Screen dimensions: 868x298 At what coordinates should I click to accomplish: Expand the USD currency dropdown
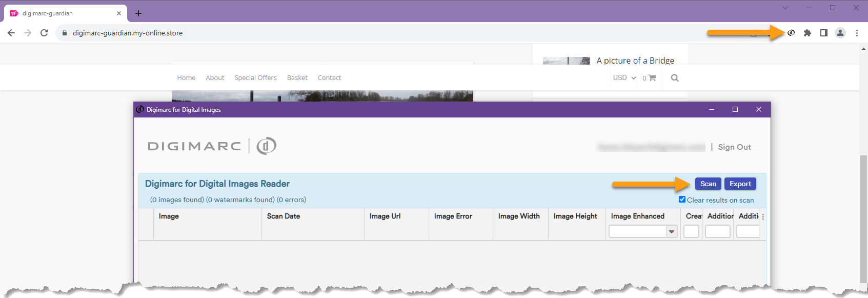[624, 77]
